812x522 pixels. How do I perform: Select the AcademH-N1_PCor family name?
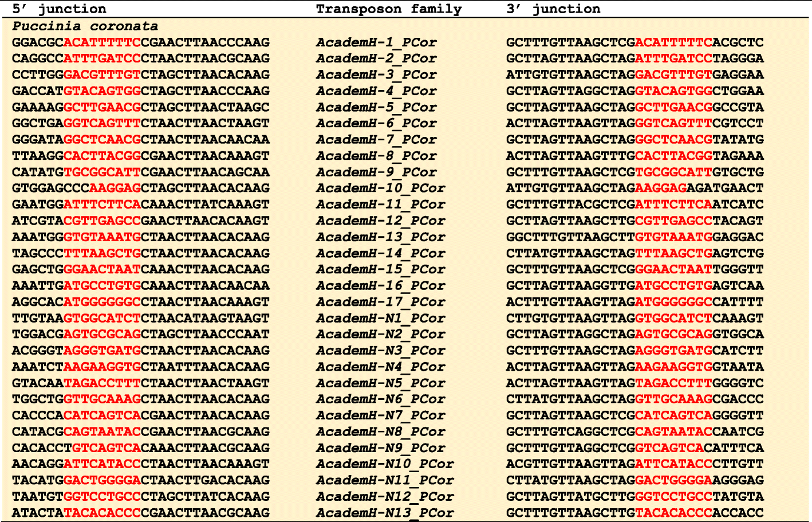pyautogui.click(x=381, y=318)
